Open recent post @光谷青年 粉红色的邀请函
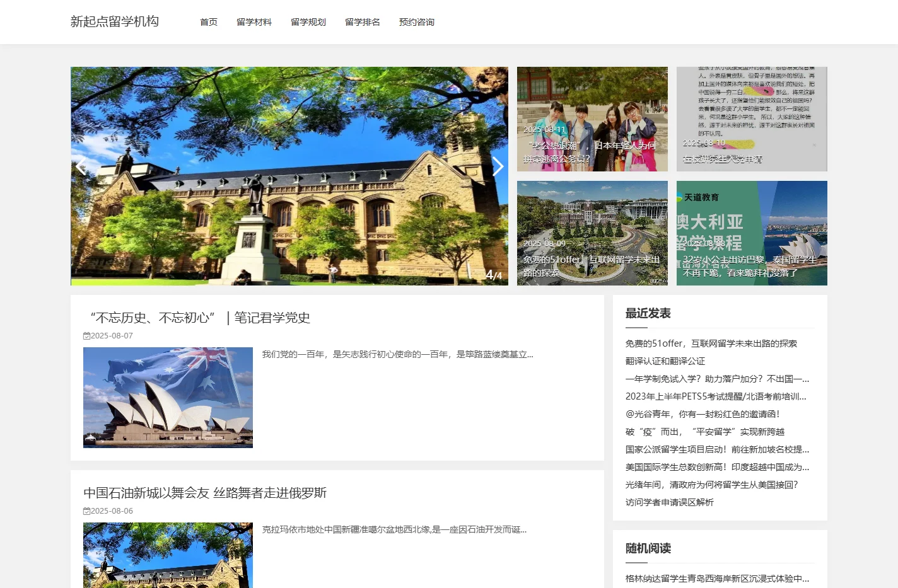 coord(703,414)
